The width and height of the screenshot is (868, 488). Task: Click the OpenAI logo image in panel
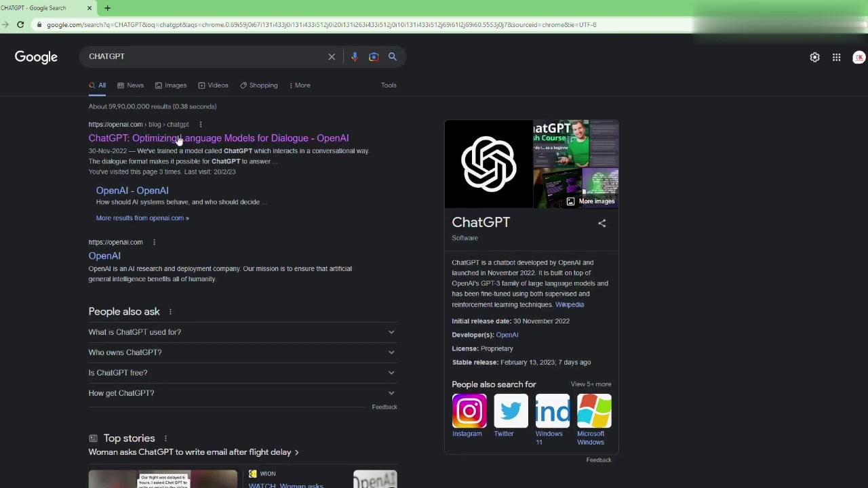[488, 163]
